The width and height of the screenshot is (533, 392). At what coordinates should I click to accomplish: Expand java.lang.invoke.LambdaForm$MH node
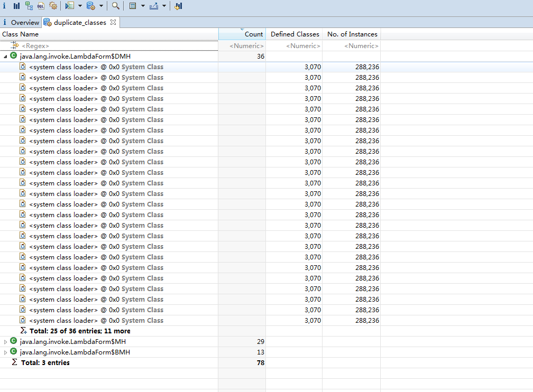coord(5,342)
